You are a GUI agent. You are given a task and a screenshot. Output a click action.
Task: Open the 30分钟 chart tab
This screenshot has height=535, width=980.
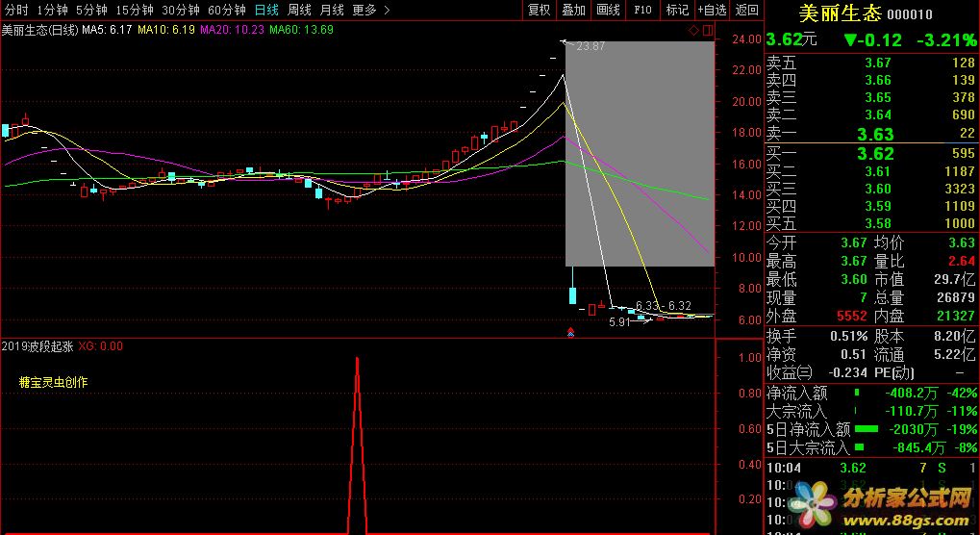click(181, 10)
